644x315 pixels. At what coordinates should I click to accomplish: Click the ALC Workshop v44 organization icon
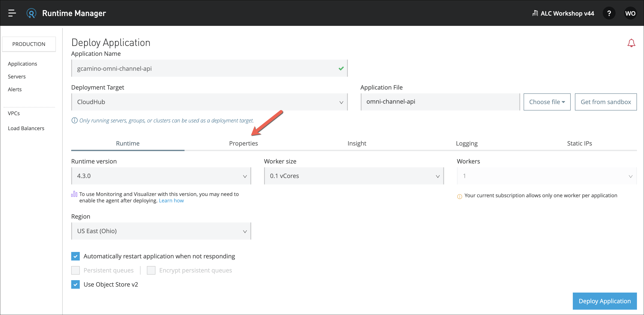click(x=535, y=13)
